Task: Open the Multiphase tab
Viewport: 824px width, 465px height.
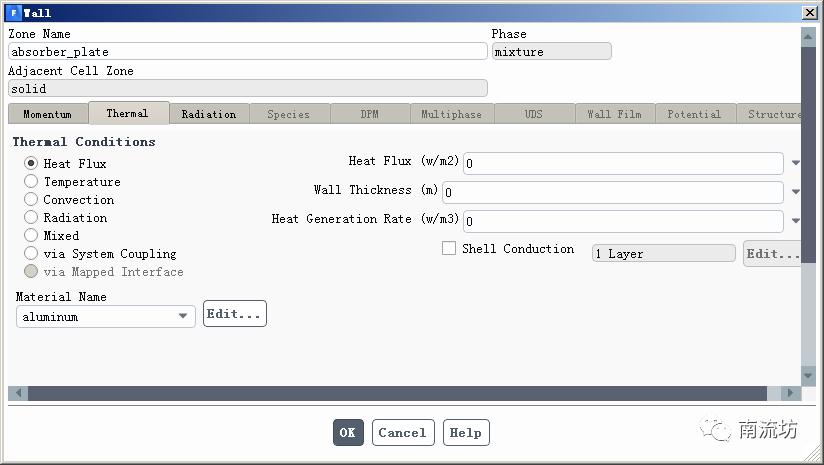Action: coord(452,114)
